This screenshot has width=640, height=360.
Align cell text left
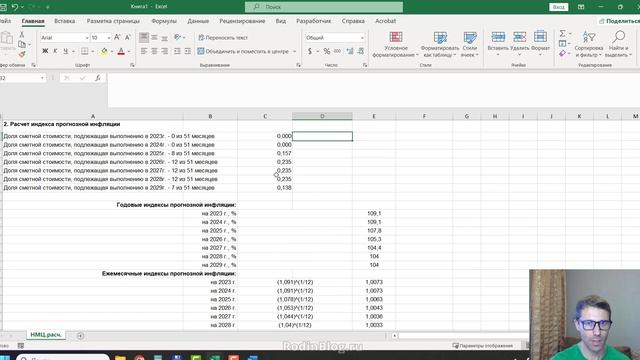click(144, 51)
